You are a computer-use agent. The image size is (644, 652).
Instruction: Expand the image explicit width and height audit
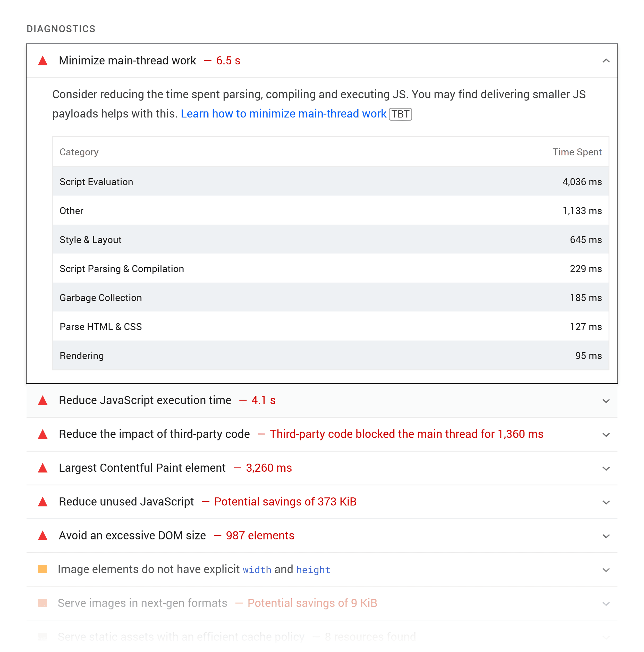point(606,570)
